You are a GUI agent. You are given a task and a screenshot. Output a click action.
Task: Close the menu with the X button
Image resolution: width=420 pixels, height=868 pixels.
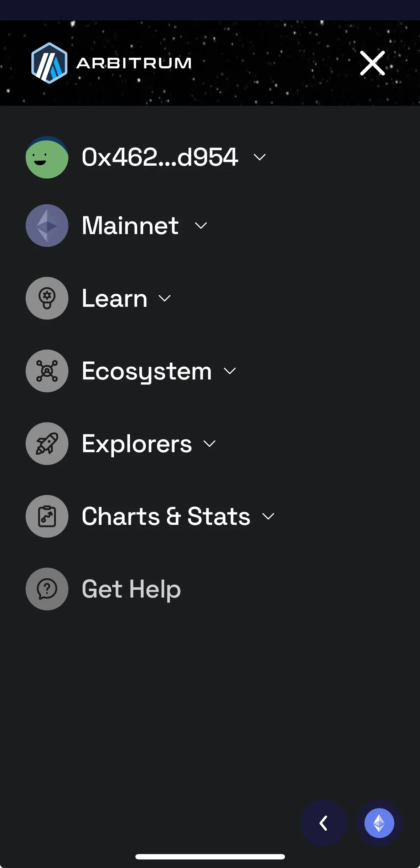372,63
